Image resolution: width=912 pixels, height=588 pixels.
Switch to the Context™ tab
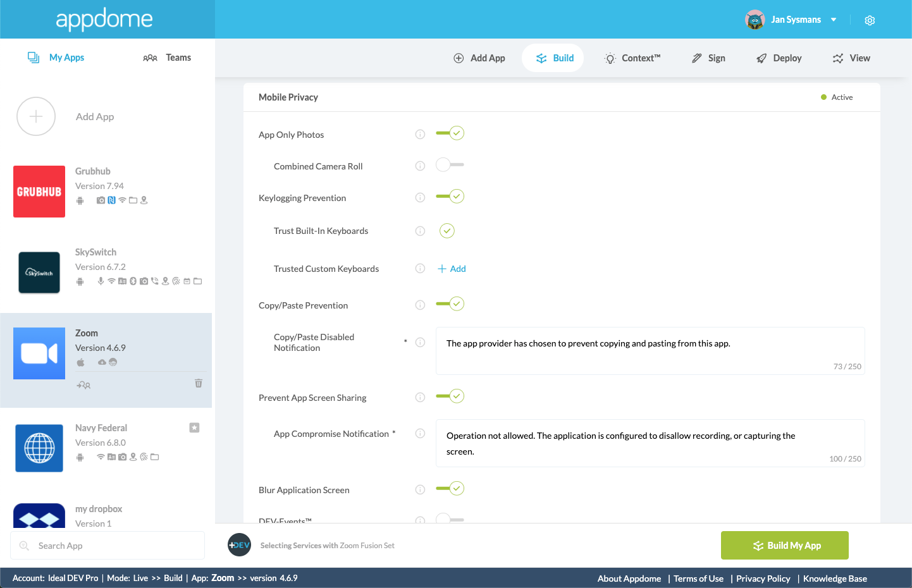click(x=632, y=58)
